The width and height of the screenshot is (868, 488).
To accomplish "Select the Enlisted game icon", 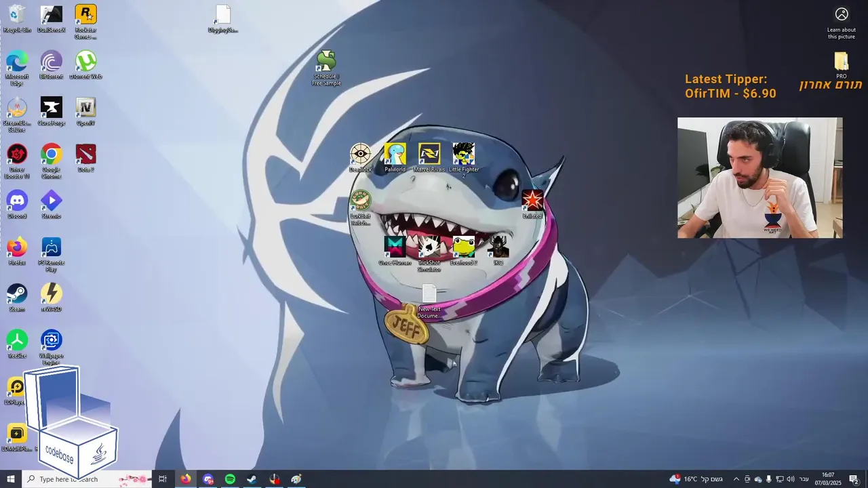I will click(532, 205).
